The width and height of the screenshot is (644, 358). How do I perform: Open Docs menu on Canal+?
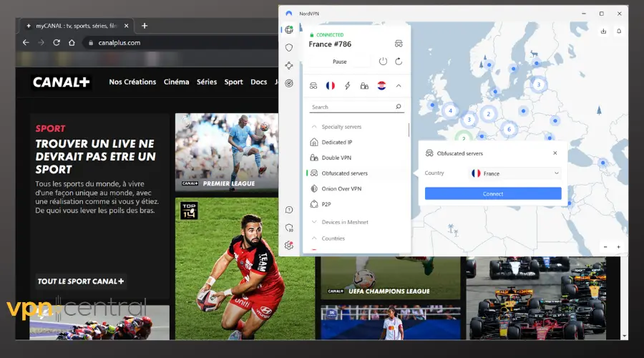point(259,82)
